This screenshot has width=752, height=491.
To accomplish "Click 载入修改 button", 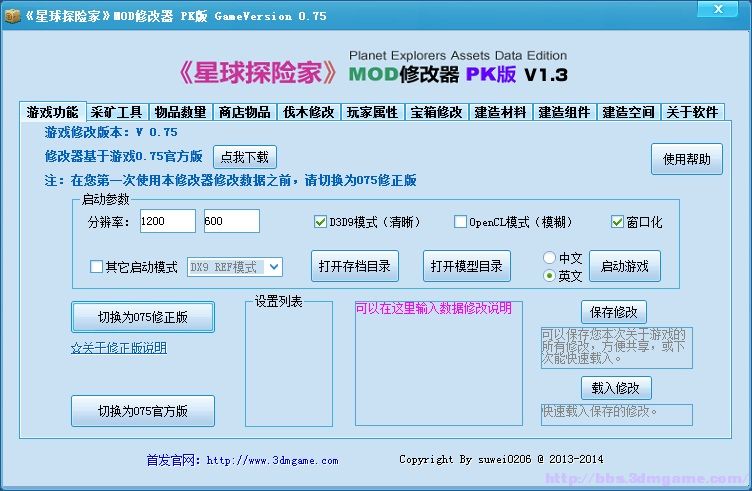I will coord(616,388).
